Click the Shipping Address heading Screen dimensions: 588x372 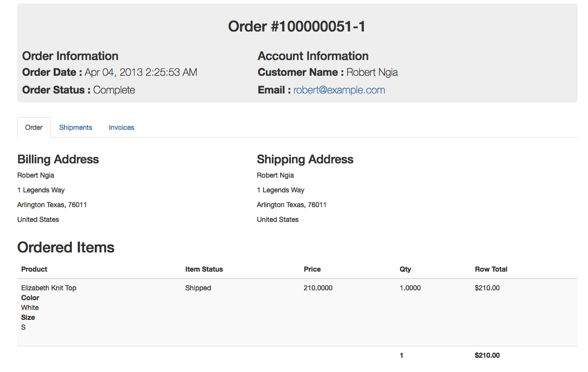[x=305, y=159]
